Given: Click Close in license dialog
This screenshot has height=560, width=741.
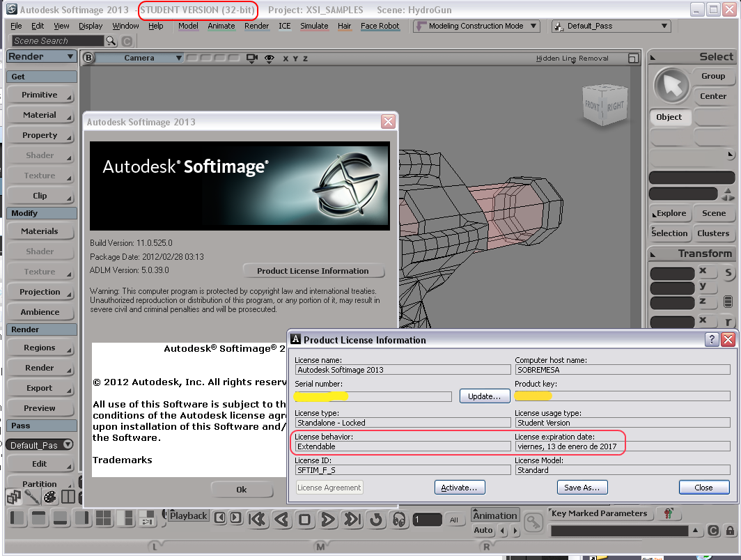Looking at the screenshot, I should click(704, 488).
